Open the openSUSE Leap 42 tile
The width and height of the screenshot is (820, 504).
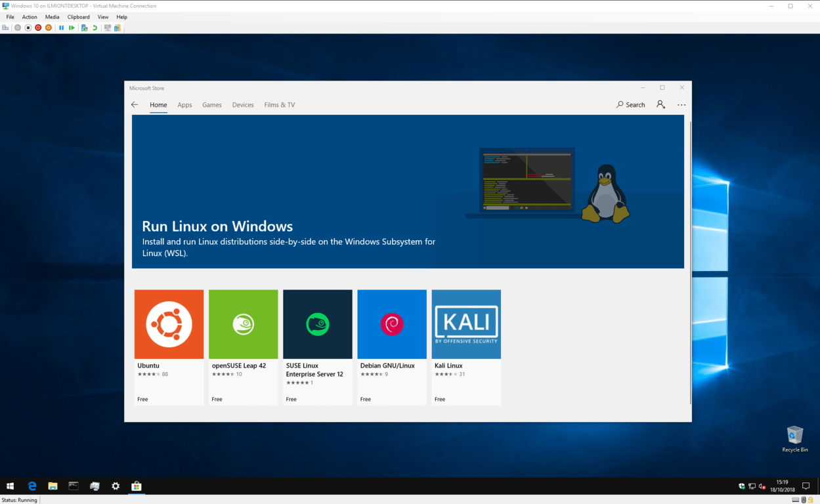coord(243,347)
